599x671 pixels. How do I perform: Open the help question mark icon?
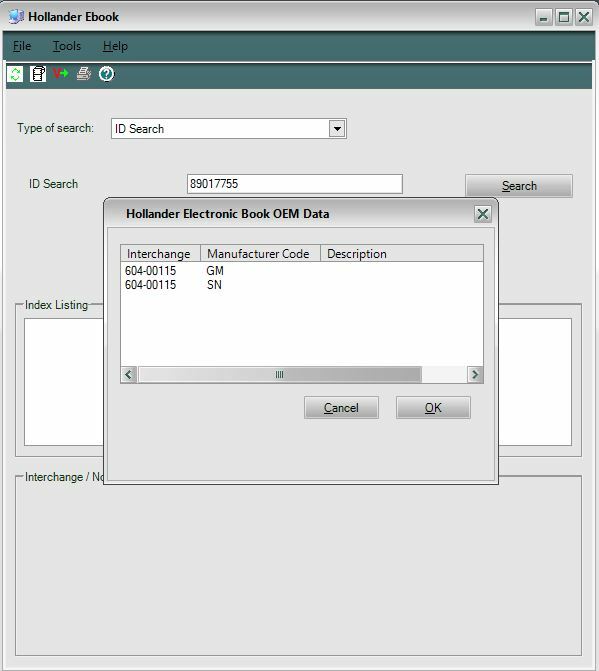[107, 74]
